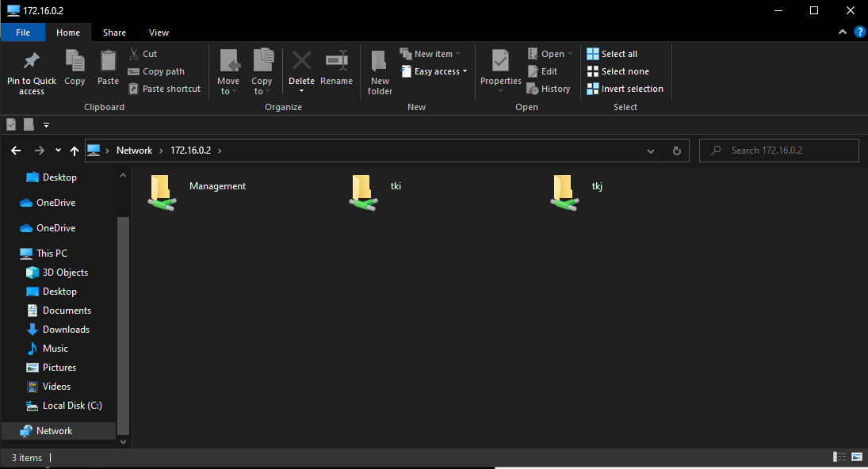The width and height of the screenshot is (868, 469).
Task: Expand the chevron after 172.16.0.2 breadcrumb
Action: [x=220, y=151]
